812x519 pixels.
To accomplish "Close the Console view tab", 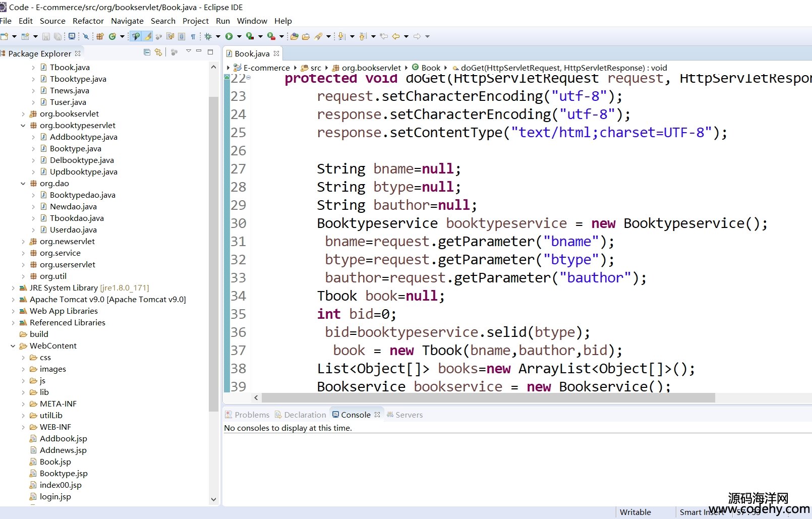I will 377,415.
